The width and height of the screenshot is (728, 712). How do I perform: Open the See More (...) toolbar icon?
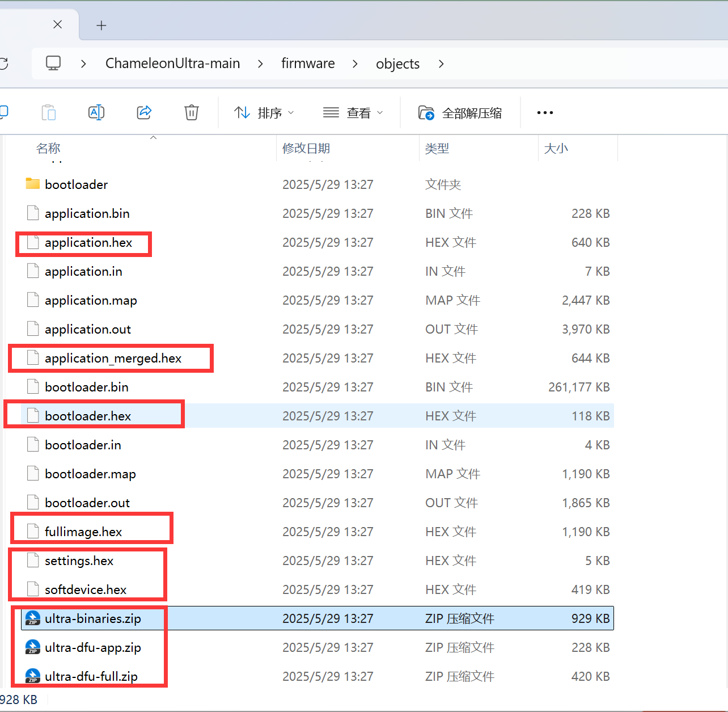(544, 112)
